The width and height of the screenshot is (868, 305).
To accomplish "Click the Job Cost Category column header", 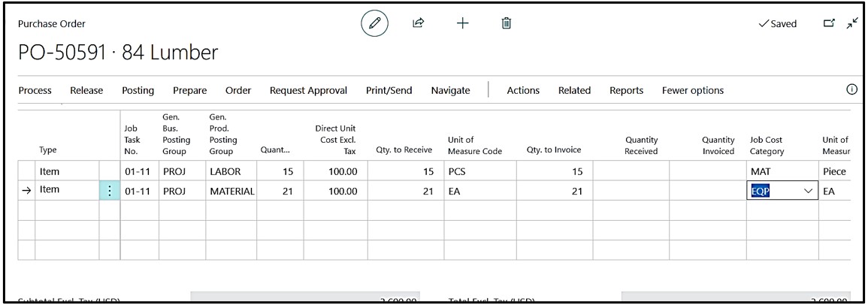I will coord(766,145).
